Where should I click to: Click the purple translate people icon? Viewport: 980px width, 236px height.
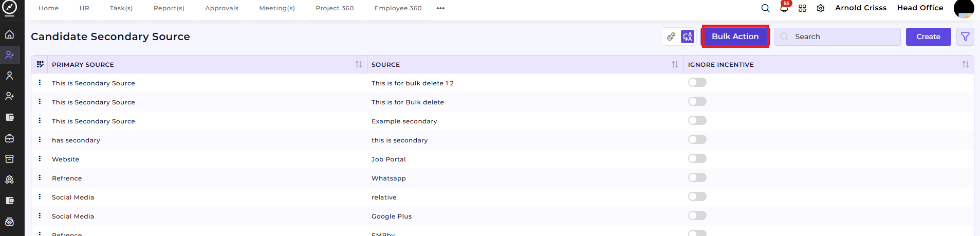tap(688, 37)
